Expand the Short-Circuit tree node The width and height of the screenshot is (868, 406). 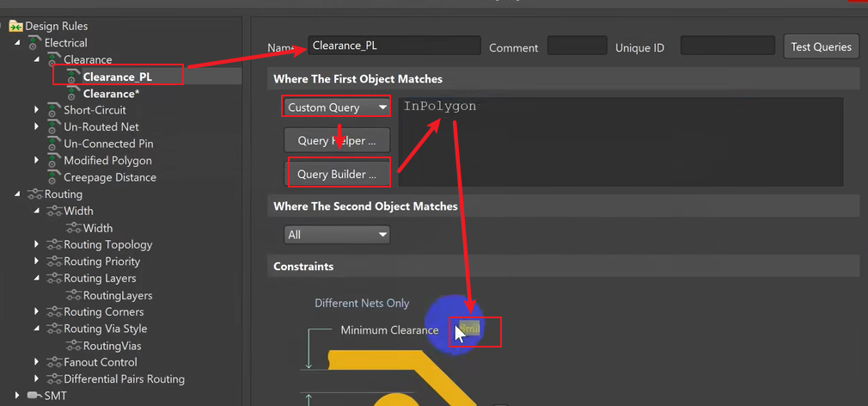(x=37, y=109)
